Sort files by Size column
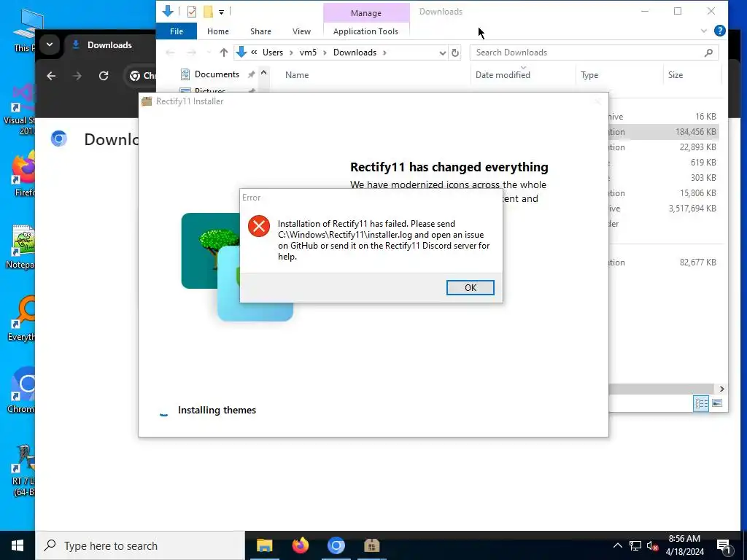 [675, 75]
